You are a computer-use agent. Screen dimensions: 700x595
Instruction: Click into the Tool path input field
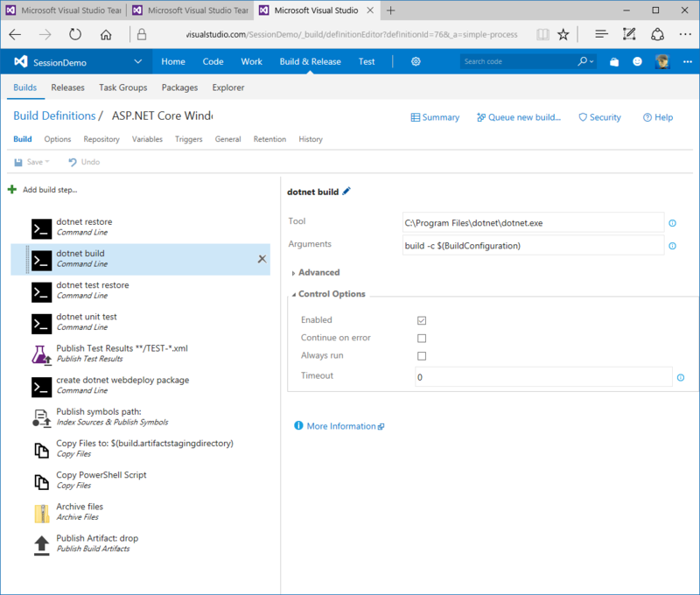[x=533, y=223]
